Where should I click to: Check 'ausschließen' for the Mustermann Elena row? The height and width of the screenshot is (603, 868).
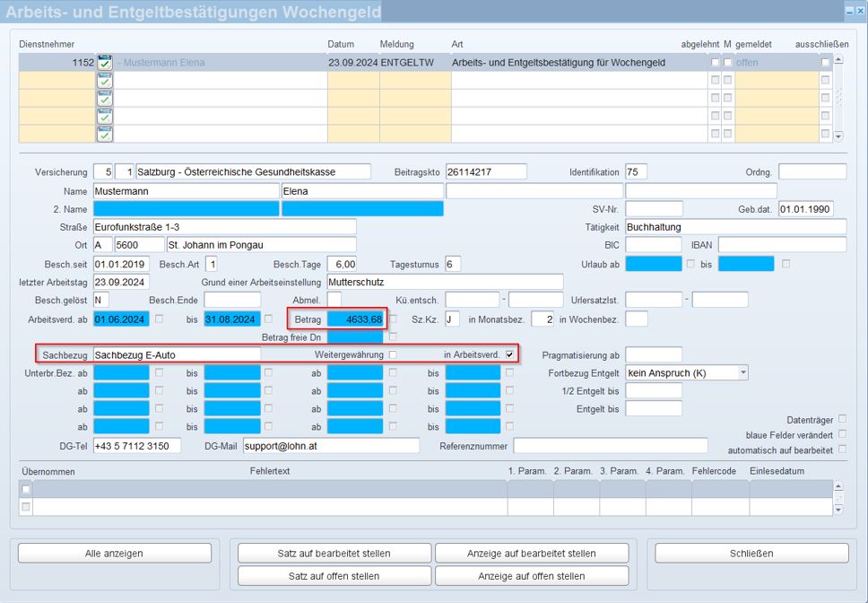(x=825, y=63)
